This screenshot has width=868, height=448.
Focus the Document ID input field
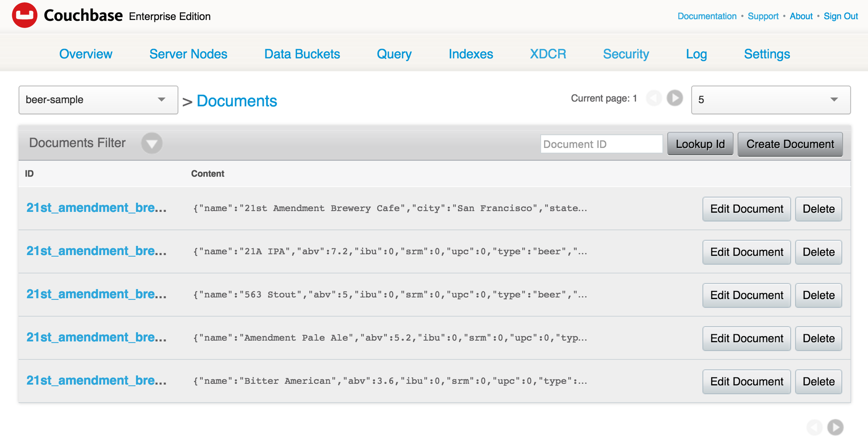tap(601, 144)
